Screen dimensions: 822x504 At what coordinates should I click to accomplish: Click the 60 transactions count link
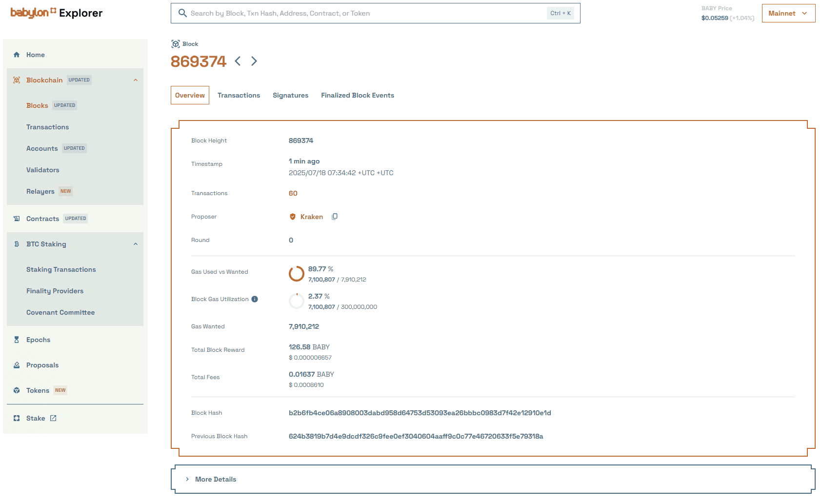tap(293, 193)
